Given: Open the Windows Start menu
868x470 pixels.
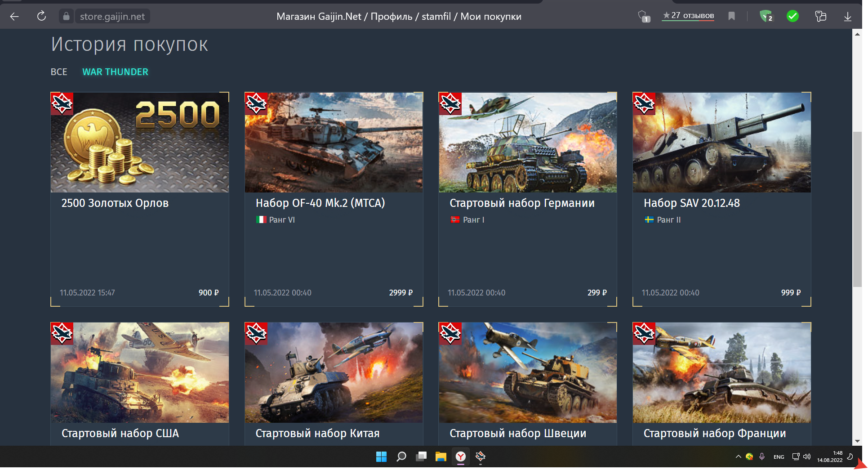Looking at the screenshot, I should click(x=381, y=457).
